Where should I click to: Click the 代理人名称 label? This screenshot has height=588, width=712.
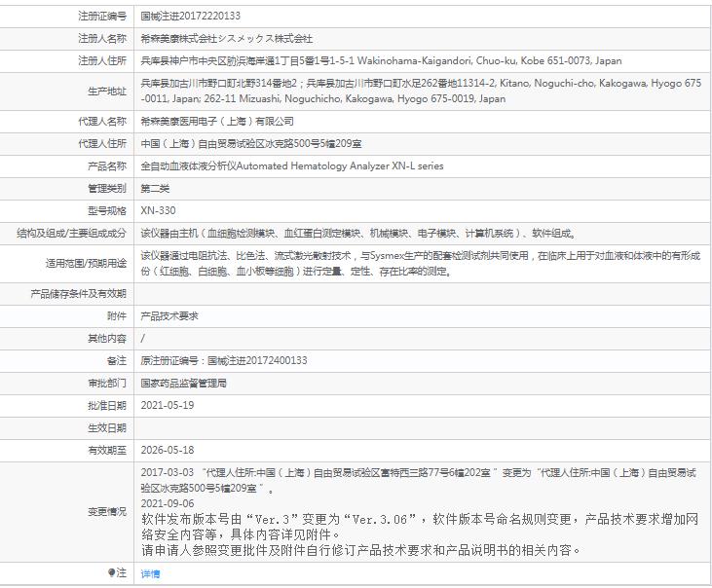tap(102, 121)
